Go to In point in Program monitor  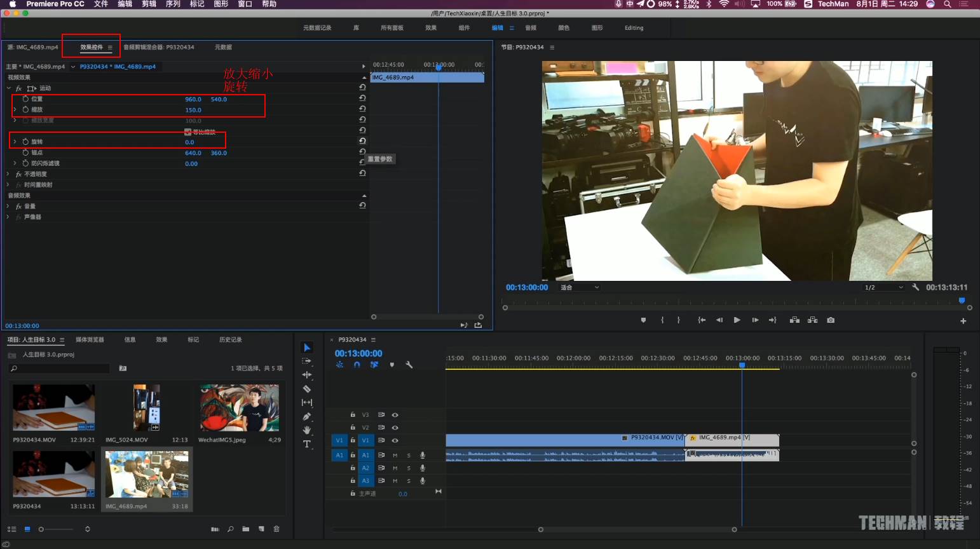(x=702, y=320)
